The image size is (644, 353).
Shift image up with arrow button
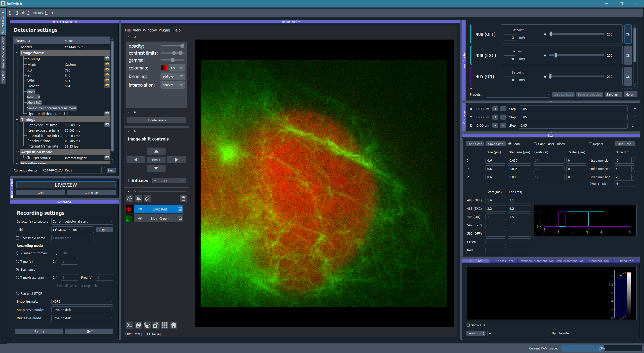156,151
